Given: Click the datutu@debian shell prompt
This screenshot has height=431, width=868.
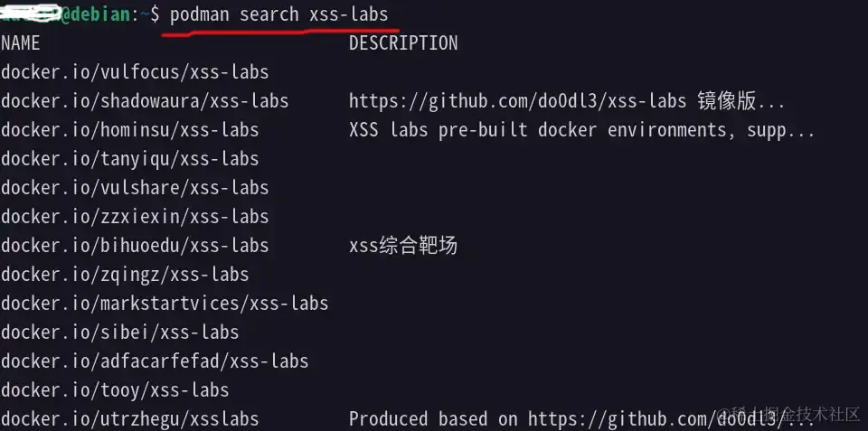Looking at the screenshot, I should [68, 14].
